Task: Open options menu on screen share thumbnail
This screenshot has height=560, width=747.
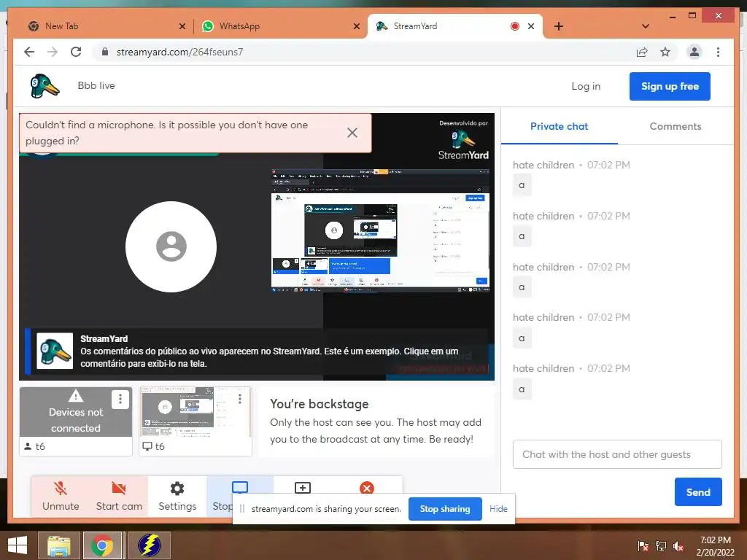Action: [x=239, y=398]
